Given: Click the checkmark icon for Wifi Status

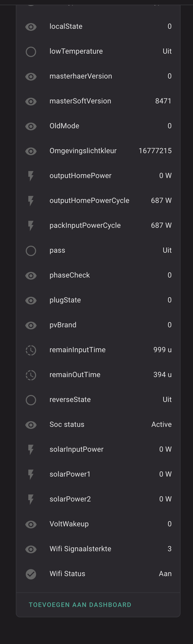Looking at the screenshot, I should coord(31,574).
